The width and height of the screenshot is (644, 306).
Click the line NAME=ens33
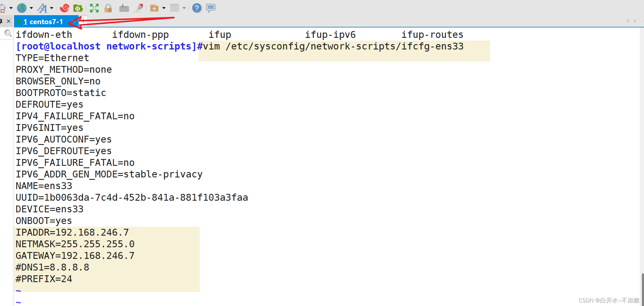point(44,186)
